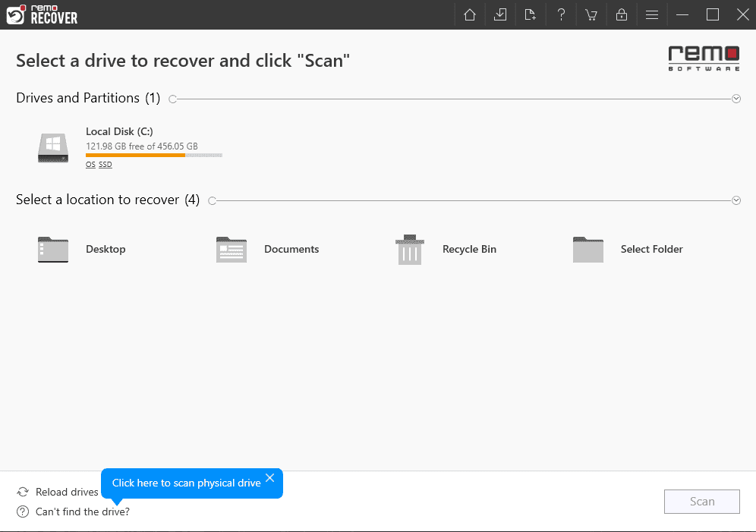Screen dimensions: 756x532
Task: Select the Local Disk (C:) drive icon
Action: (x=53, y=148)
